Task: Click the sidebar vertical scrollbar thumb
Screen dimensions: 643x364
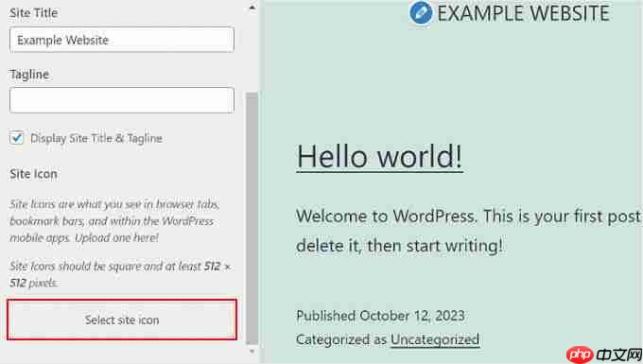Action: coord(252,218)
